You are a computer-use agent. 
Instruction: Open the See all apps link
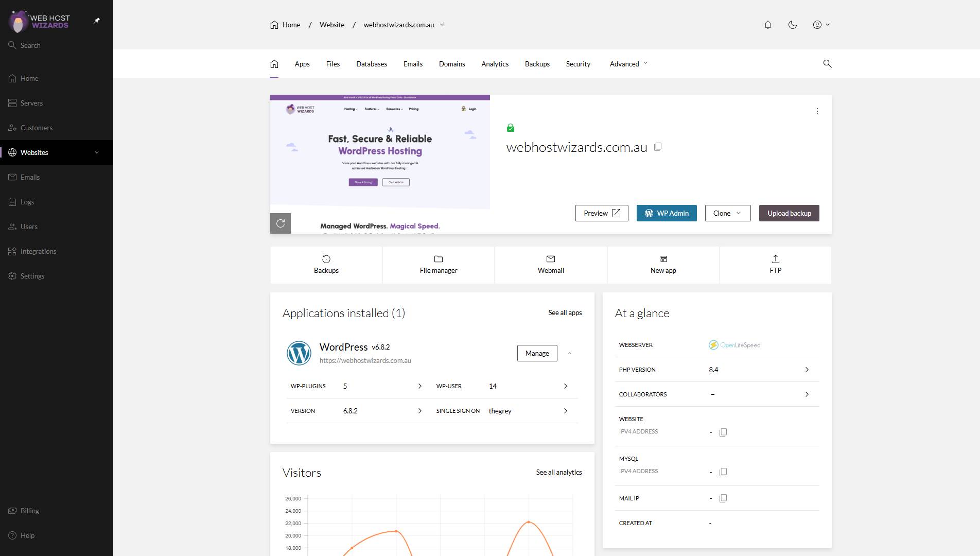[x=565, y=312]
